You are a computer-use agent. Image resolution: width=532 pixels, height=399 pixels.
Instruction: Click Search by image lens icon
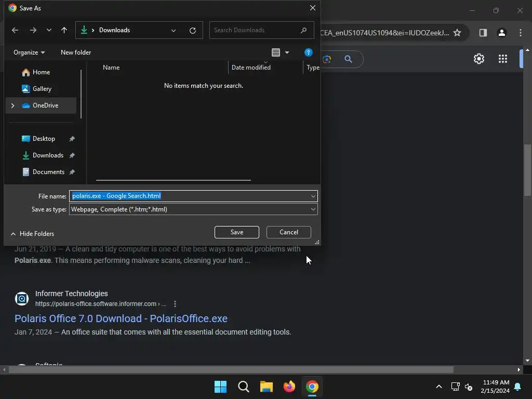(x=327, y=59)
